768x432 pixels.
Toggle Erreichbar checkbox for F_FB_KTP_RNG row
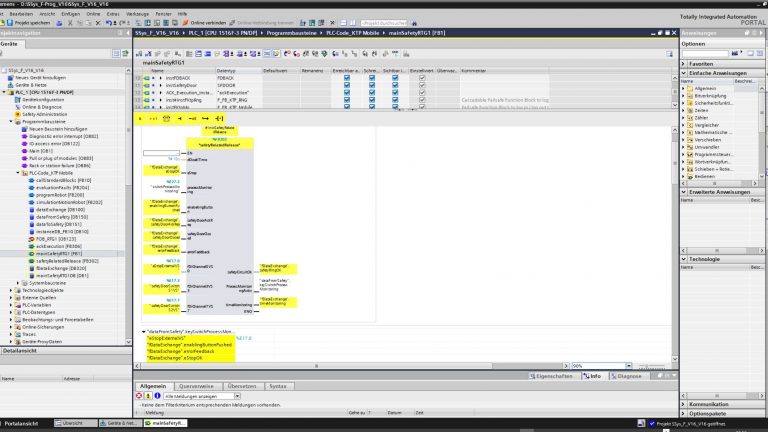[347, 100]
